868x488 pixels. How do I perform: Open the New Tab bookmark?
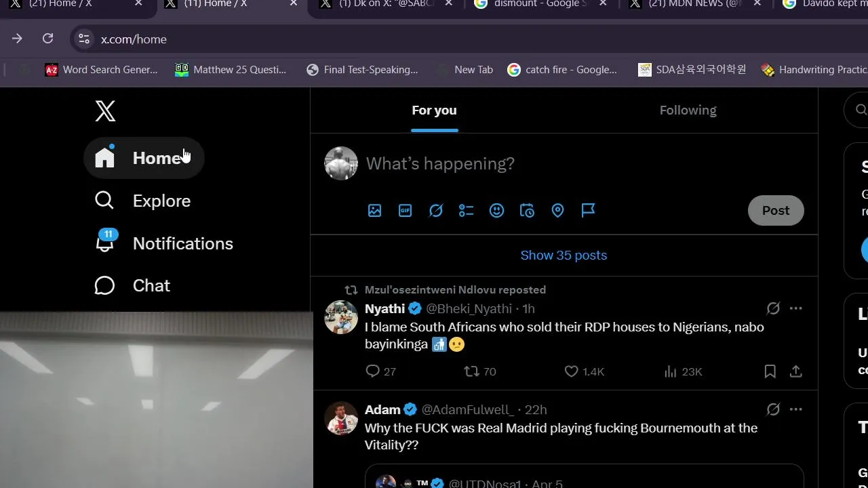(x=465, y=70)
